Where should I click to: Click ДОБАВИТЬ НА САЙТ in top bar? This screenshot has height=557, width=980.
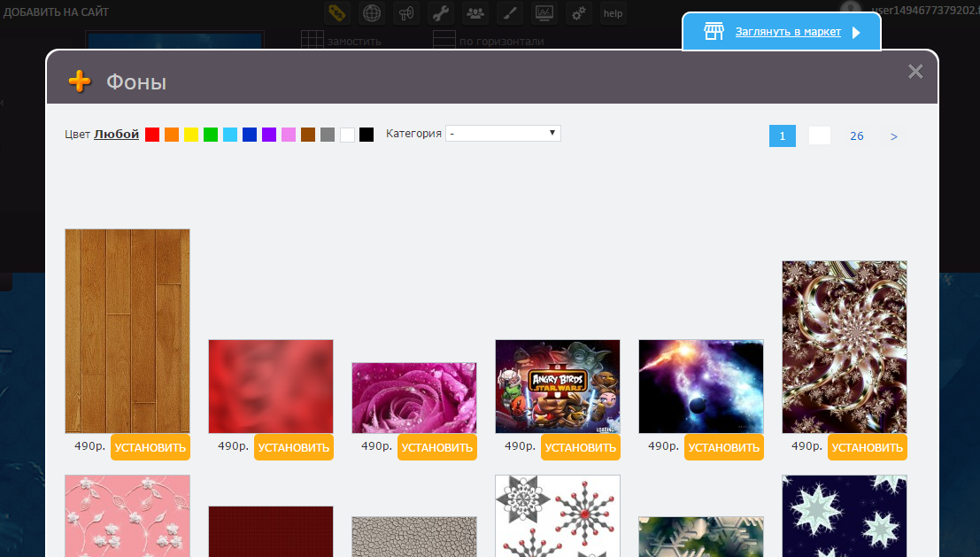[57, 12]
